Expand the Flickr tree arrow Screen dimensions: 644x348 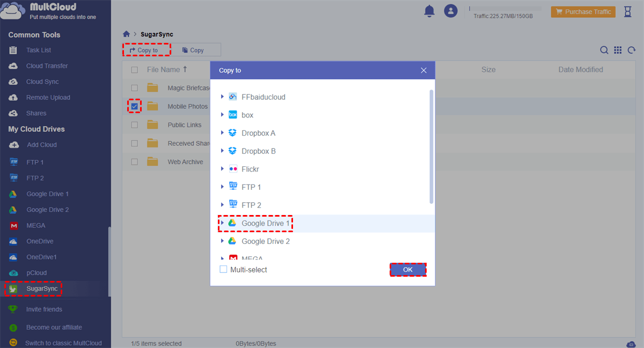[x=223, y=169]
